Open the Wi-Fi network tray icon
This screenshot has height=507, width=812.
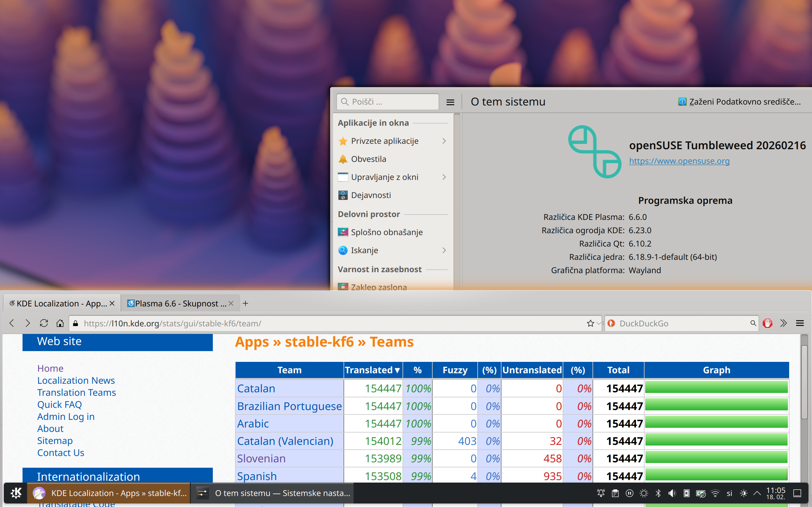(715, 493)
